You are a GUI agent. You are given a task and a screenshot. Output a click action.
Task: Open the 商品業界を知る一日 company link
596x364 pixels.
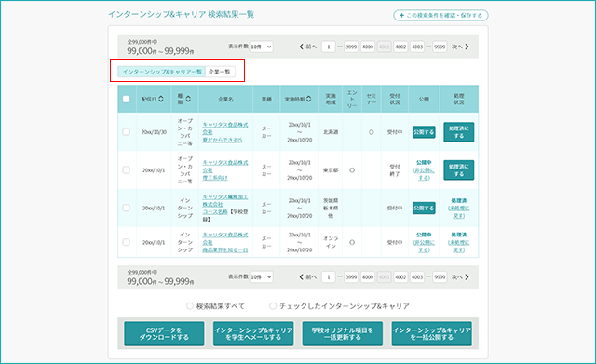[225, 250]
